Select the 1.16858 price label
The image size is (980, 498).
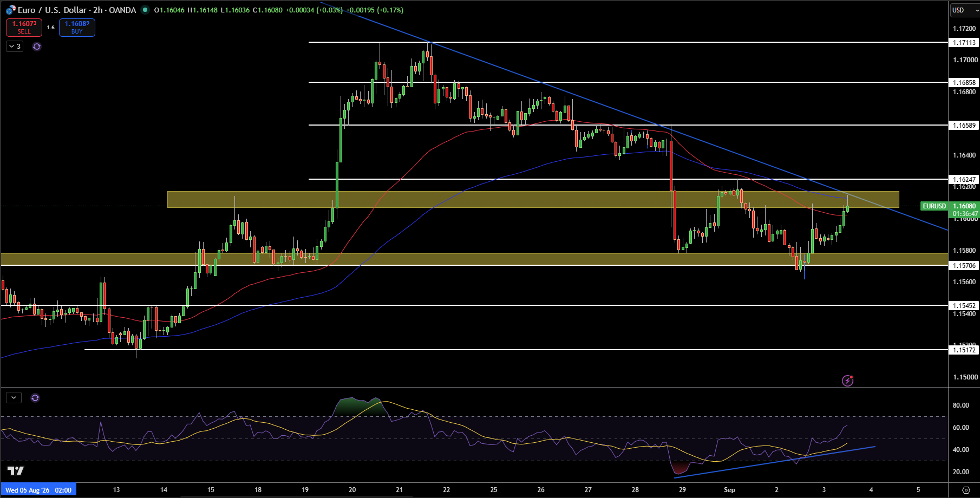pyautogui.click(x=964, y=83)
